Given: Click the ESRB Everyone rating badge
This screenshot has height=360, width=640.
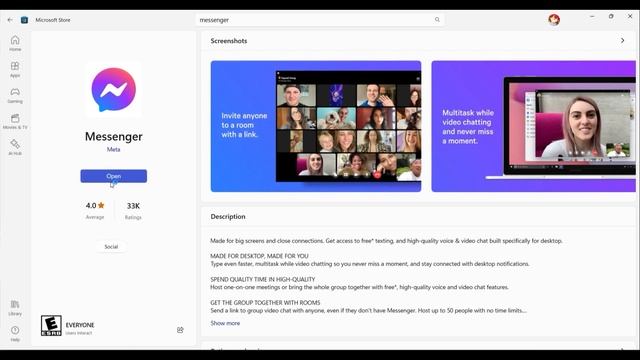Looking at the screenshot, I should coord(51,325).
